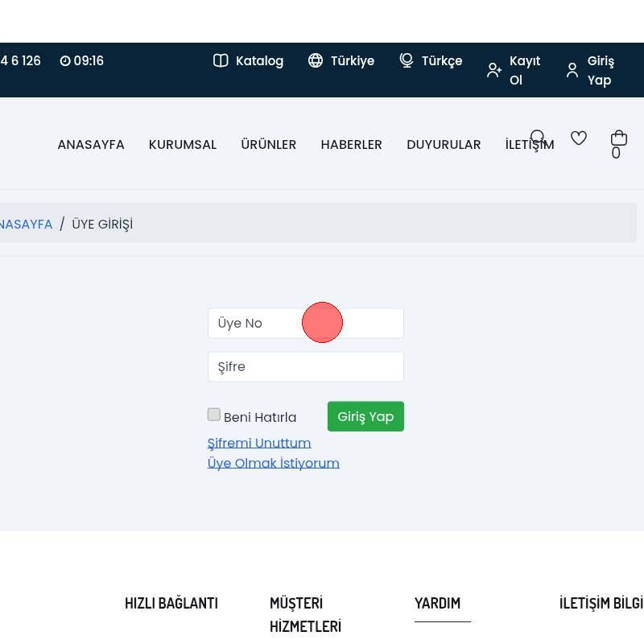Go to the KURUMSAL menu item
This screenshot has width=644, height=644.
click(x=183, y=145)
